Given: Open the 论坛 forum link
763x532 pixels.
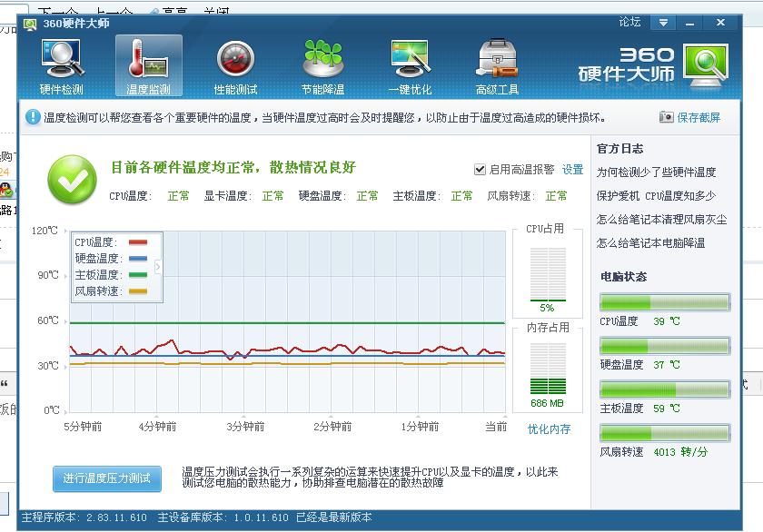Looking at the screenshot, I should coord(629,22).
